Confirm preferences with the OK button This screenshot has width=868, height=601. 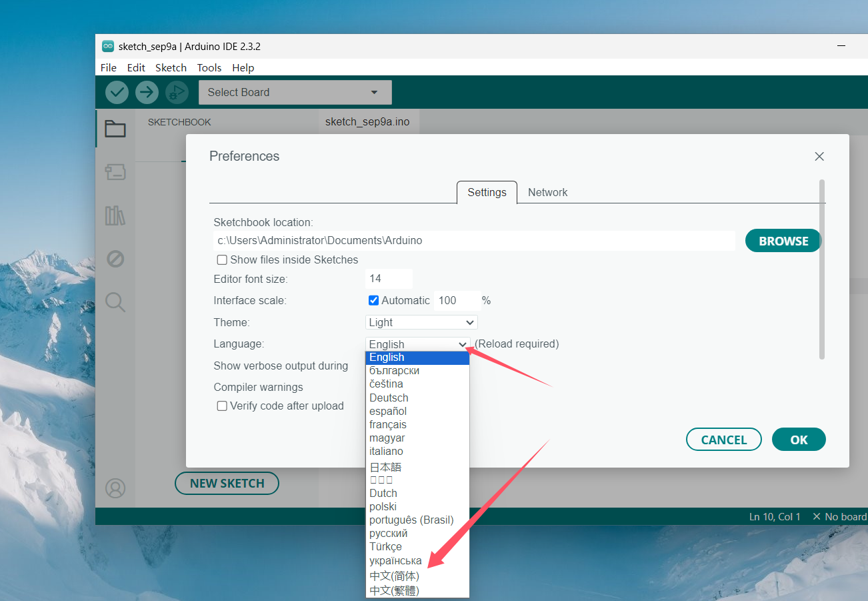799,440
